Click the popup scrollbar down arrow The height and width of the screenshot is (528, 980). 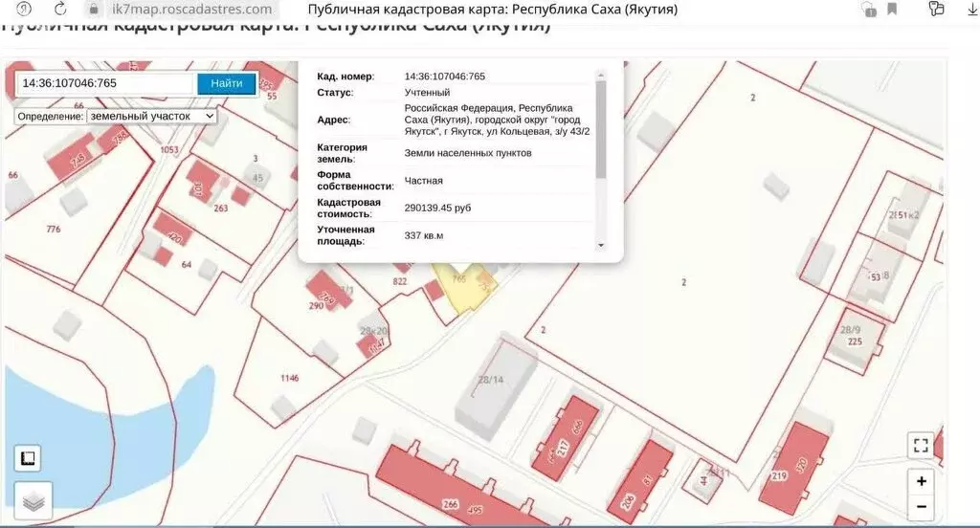tap(601, 246)
